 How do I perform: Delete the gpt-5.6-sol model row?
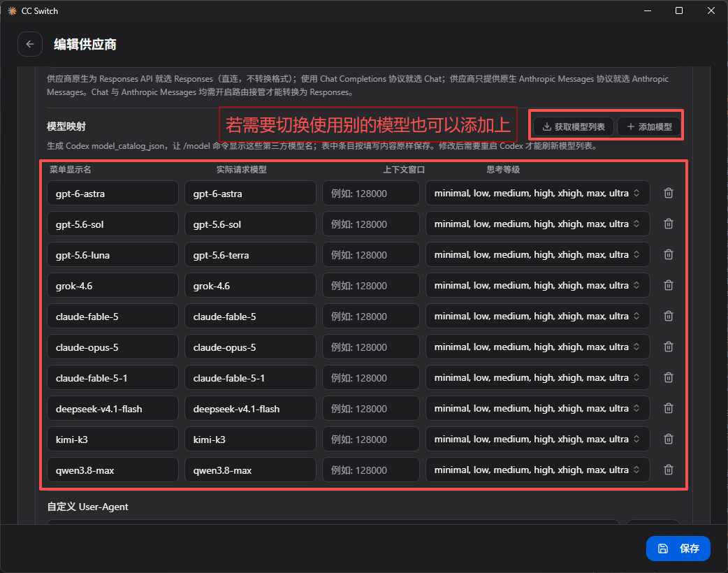668,224
